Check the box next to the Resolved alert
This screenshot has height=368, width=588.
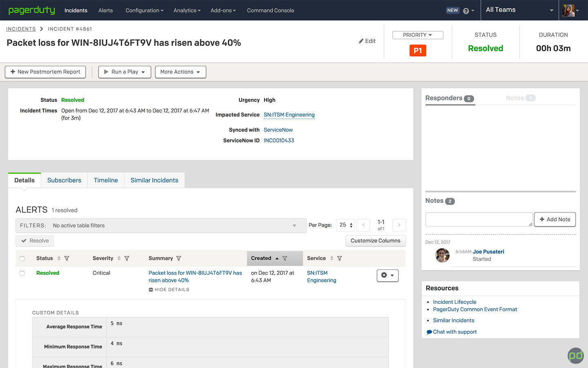[x=22, y=273]
